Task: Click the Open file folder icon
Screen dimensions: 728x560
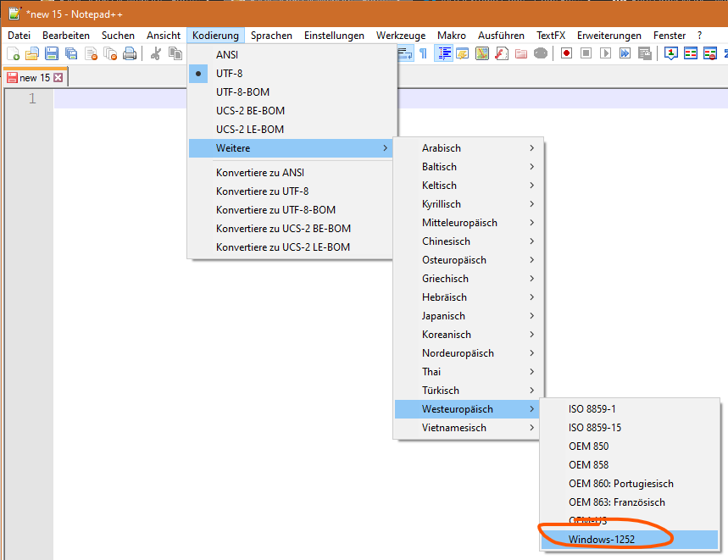Action: point(32,54)
